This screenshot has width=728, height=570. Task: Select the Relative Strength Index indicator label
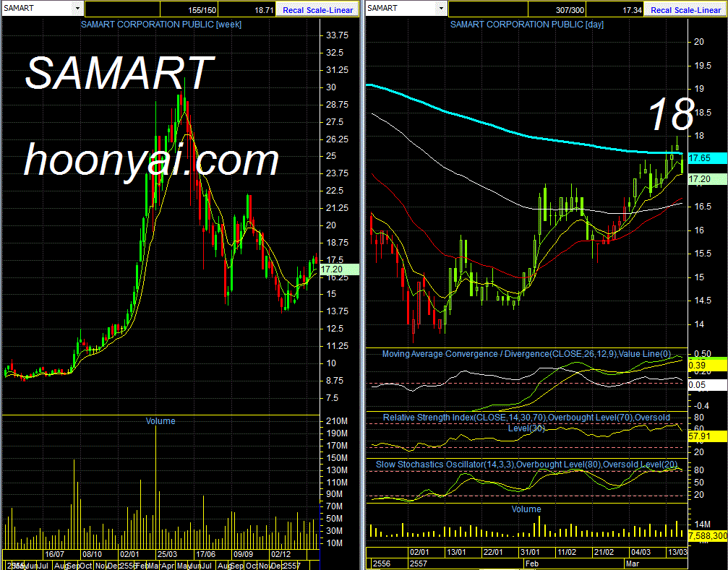[526, 423]
